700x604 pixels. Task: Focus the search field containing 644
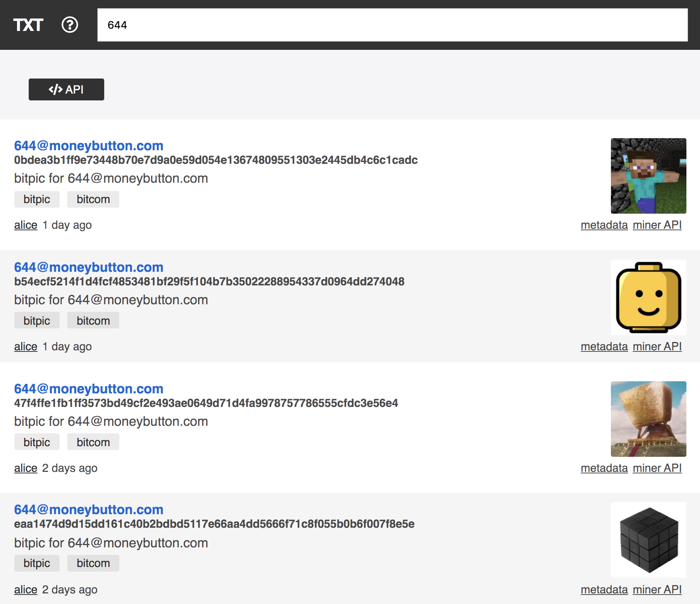393,25
